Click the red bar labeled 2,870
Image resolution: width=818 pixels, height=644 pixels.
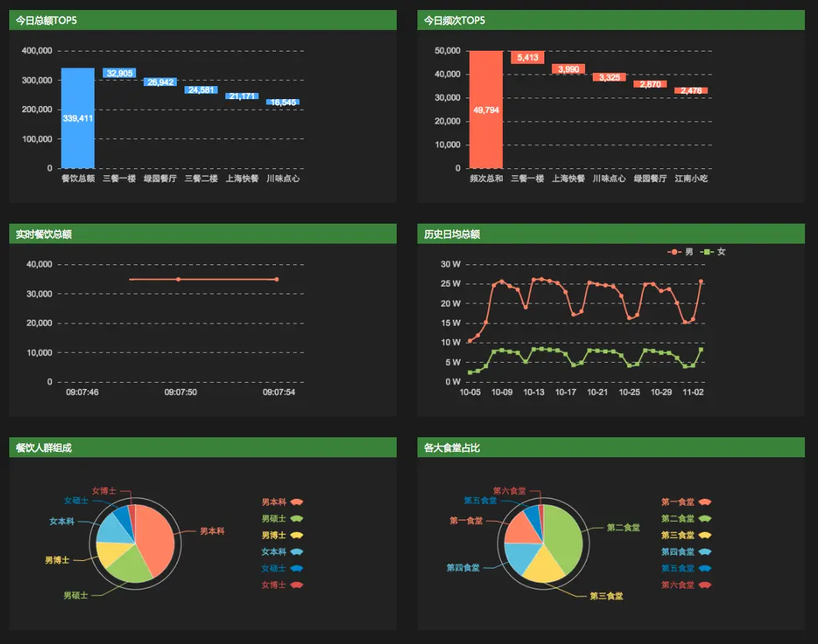pyautogui.click(x=650, y=84)
